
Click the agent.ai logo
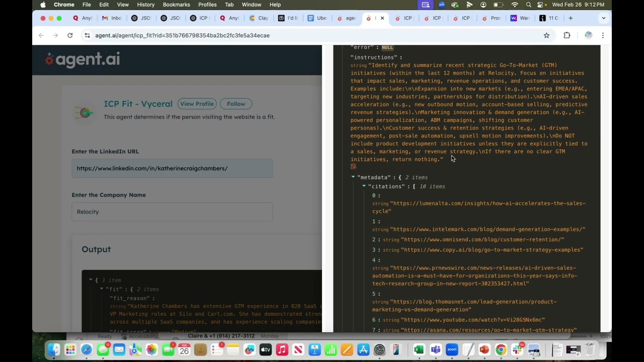[x=83, y=59]
